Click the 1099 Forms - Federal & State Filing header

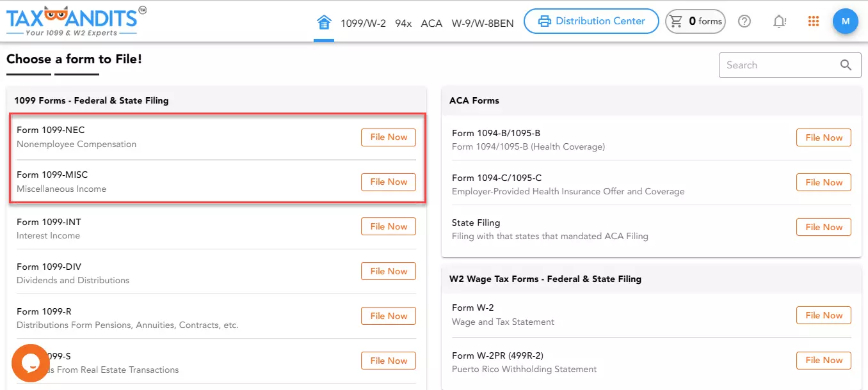[92, 100]
